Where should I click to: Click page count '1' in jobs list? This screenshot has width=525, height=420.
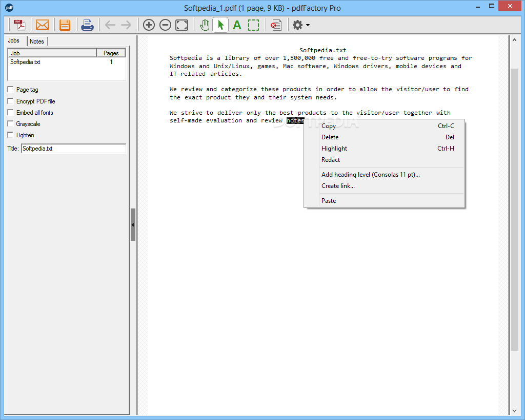pyautogui.click(x=111, y=62)
